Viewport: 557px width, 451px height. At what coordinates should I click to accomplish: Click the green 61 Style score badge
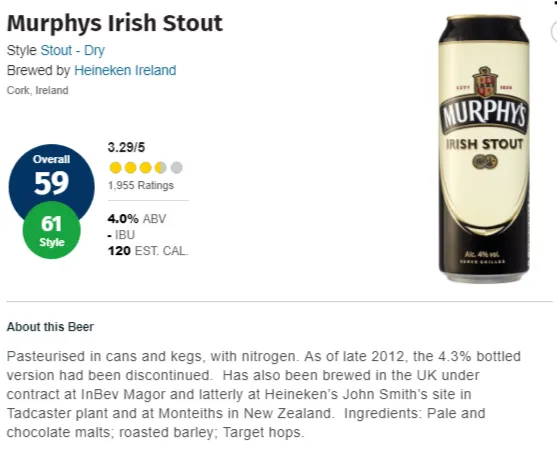coord(52,230)
